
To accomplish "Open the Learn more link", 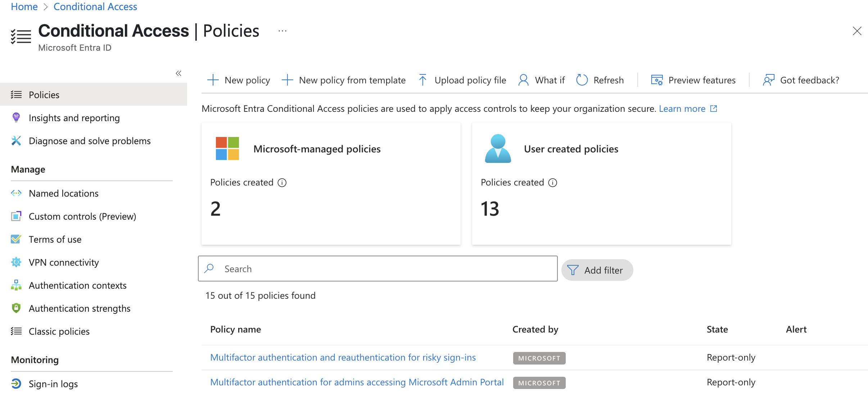I will coord(682,109).
